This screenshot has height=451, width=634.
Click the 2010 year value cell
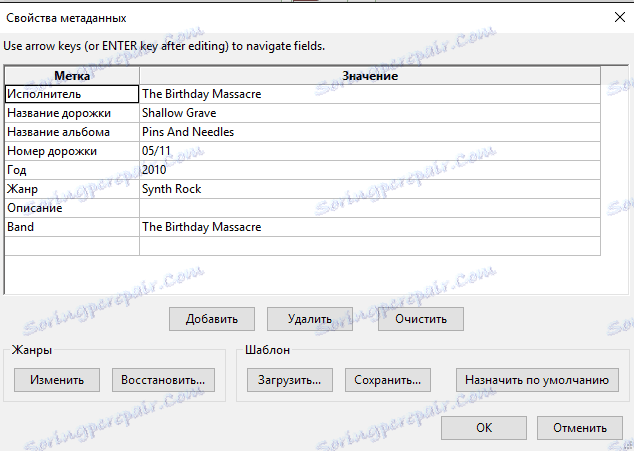[x=370, y=170]
